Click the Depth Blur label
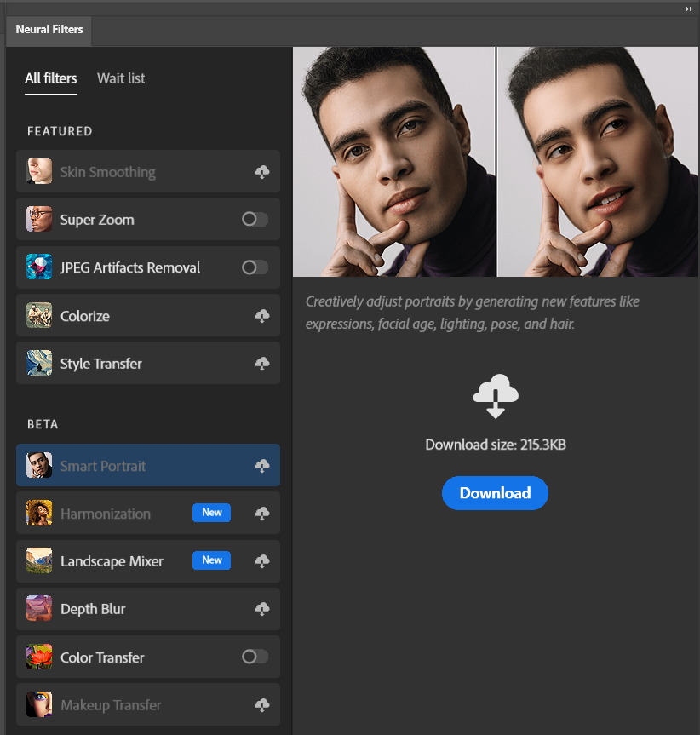 (93, 609)
